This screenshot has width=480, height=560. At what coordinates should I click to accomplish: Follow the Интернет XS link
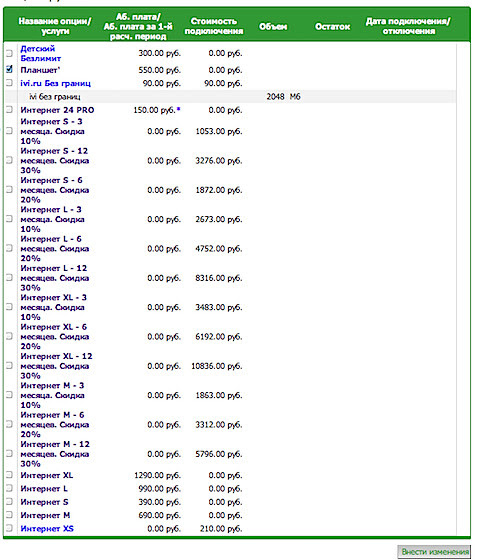pos(47,529)
